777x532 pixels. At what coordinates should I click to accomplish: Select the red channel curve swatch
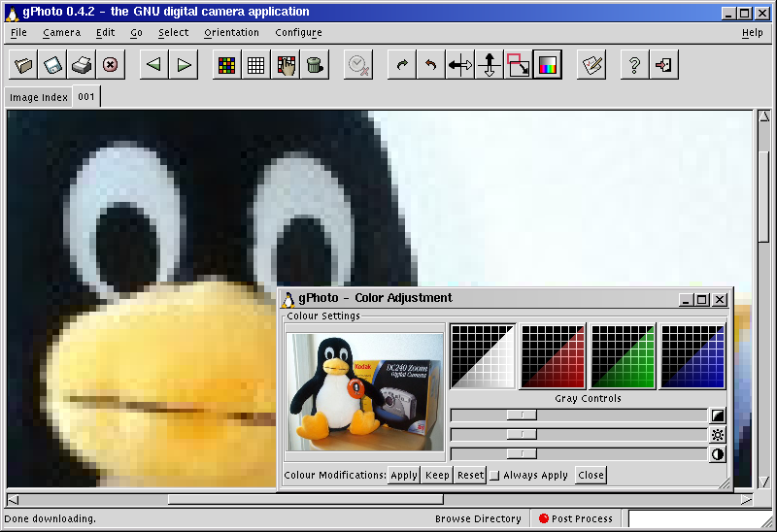click(x=553, y=356)
